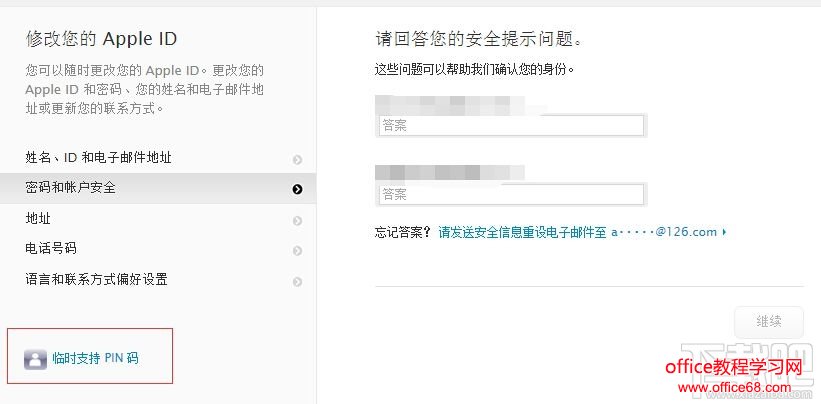Focus the first 答案 answer field
Screen dimensions: 821x404
tap(510, 125)
